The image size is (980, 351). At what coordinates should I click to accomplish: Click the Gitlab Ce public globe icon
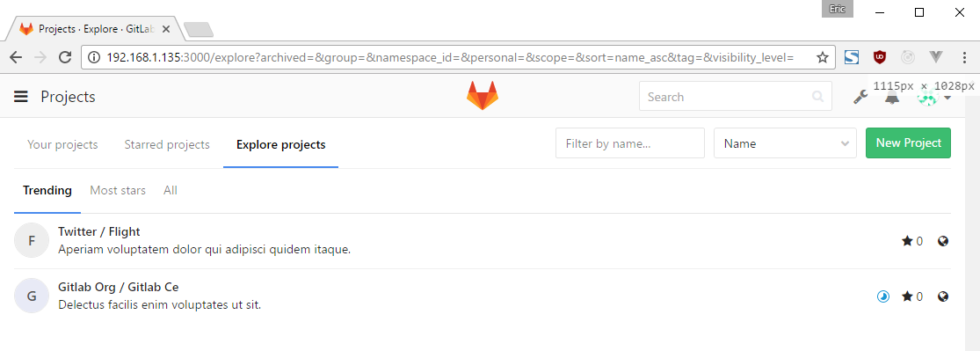click(944, 296)
